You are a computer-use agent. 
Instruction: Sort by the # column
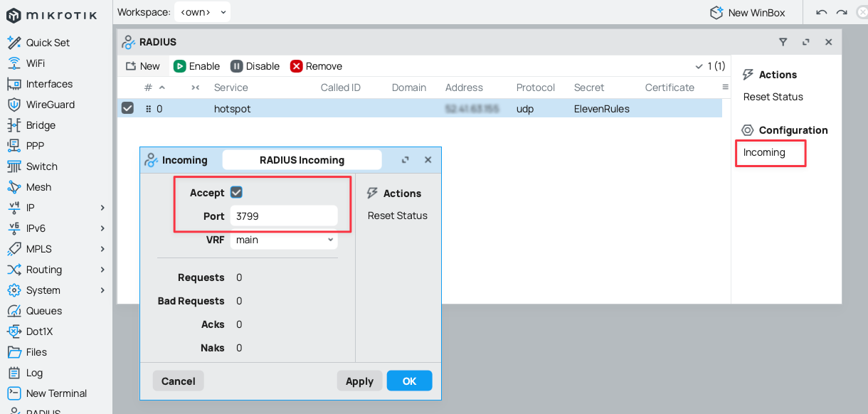point(148,87)
